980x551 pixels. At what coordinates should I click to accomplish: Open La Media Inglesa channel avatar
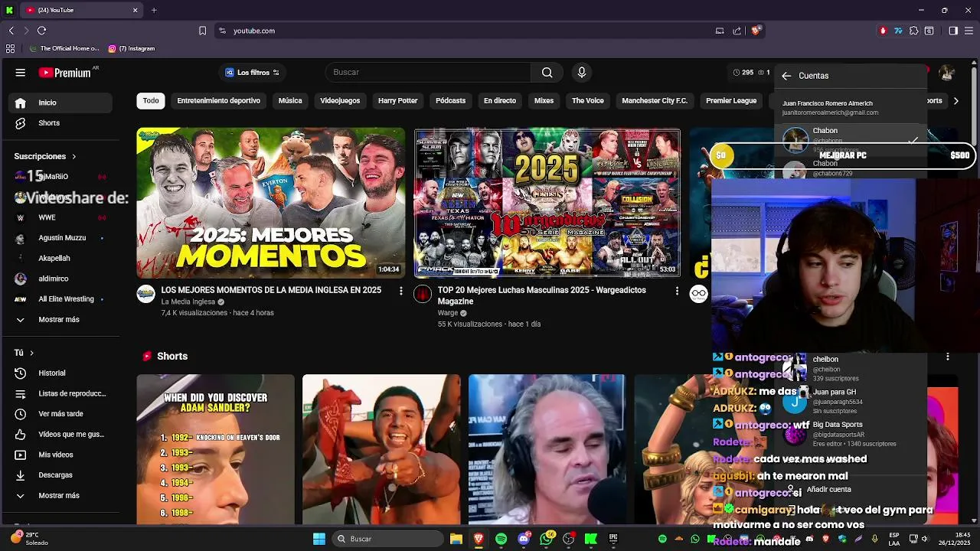[145, 295]
